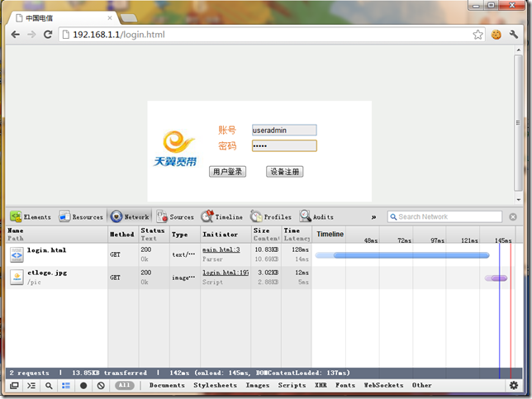Filter requests by Scripts

pyautogui.click(x=292, y=386)
